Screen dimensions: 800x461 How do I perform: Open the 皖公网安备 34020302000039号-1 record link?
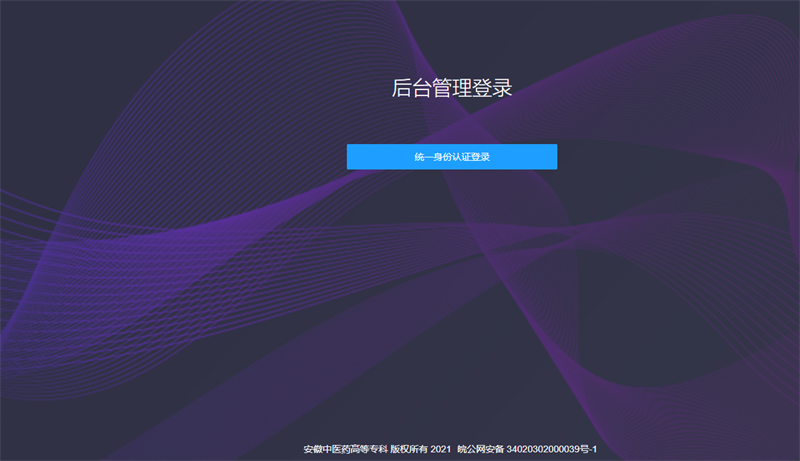point(527,449)
